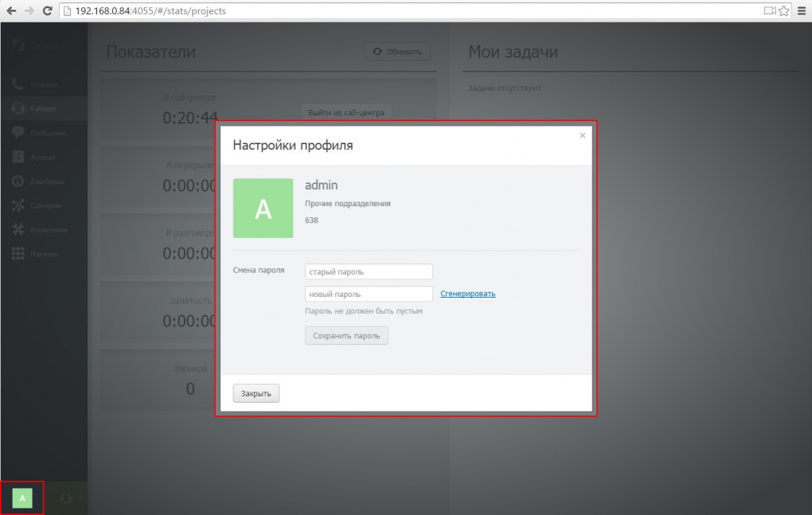Click Закрыть to close profile settings
Screen dimensions: 812x515
tap(256, 393)
